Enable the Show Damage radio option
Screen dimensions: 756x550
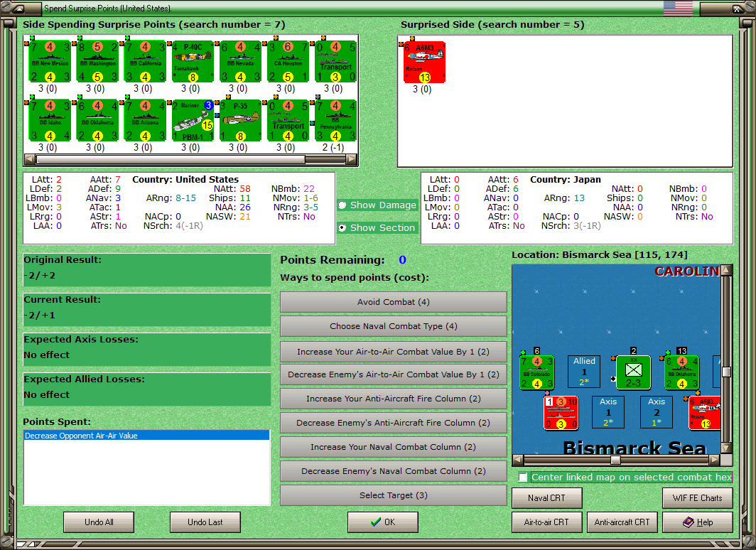click(x=342, y=205)
